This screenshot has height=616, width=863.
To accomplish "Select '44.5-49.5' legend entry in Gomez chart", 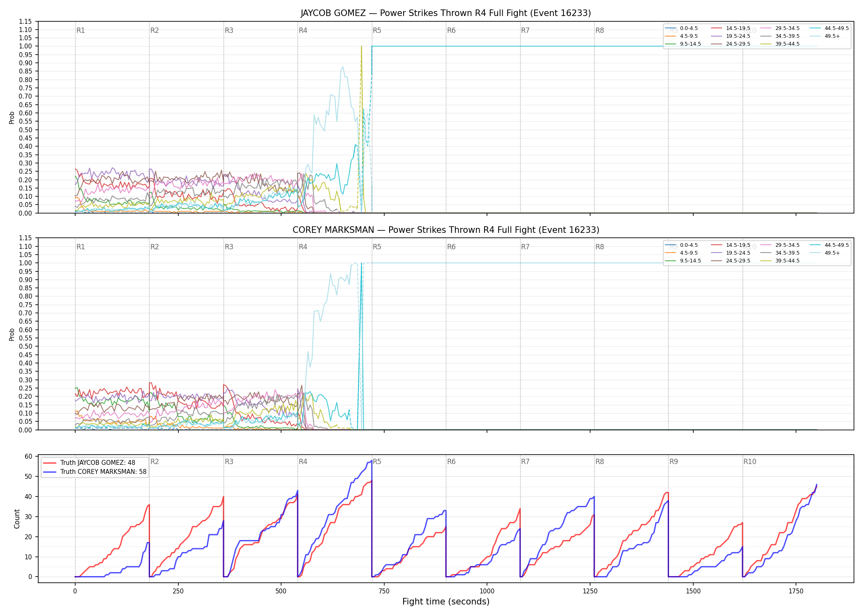I will point(829,28).
